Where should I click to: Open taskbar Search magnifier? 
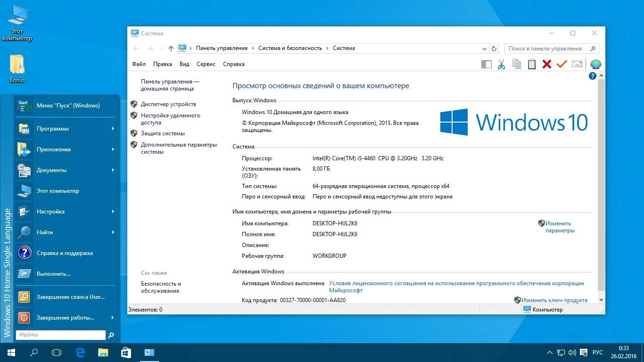pyautogui.click(x=34, y=353)
